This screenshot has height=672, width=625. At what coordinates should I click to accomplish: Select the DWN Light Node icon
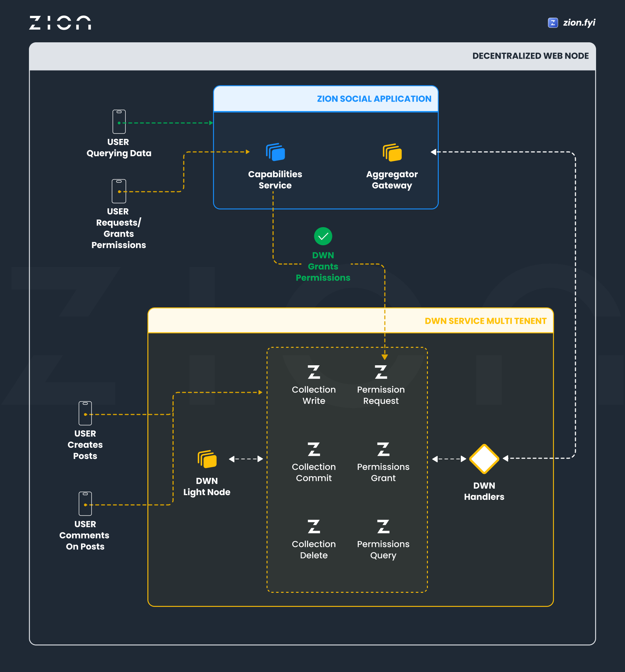[x=207, y=459]
